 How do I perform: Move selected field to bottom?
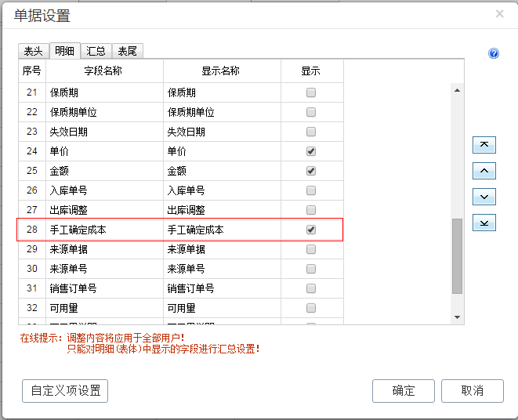pos(484,223)
